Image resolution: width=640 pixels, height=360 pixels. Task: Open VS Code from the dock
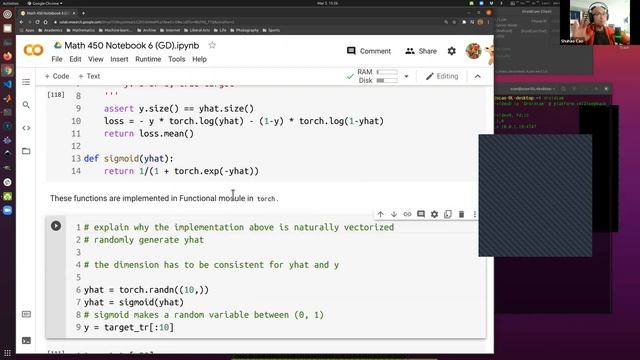[x=7, y=84]
